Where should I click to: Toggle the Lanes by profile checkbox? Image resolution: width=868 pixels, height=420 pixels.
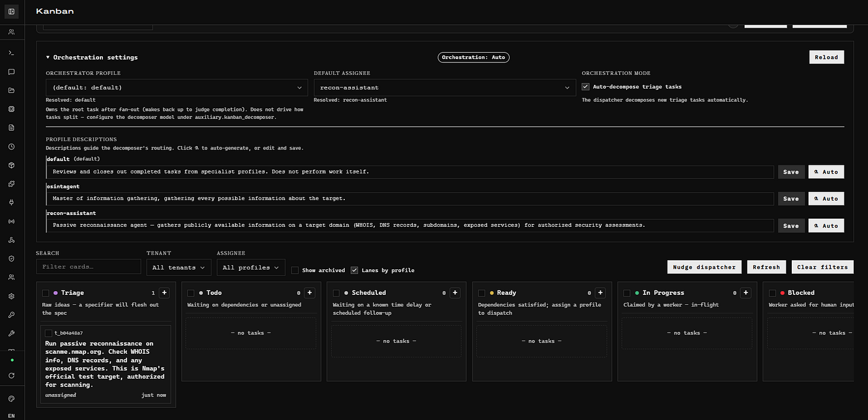pyautogui.click(x=355, y=270)
